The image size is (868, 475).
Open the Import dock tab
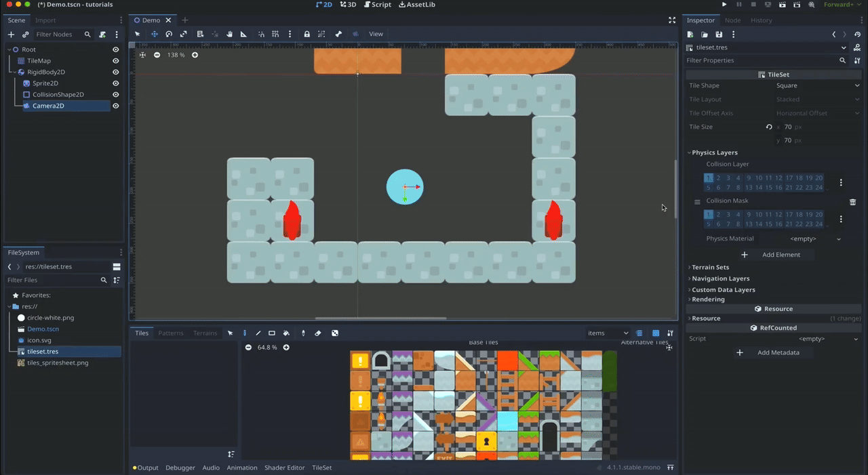tap(45, 20)
